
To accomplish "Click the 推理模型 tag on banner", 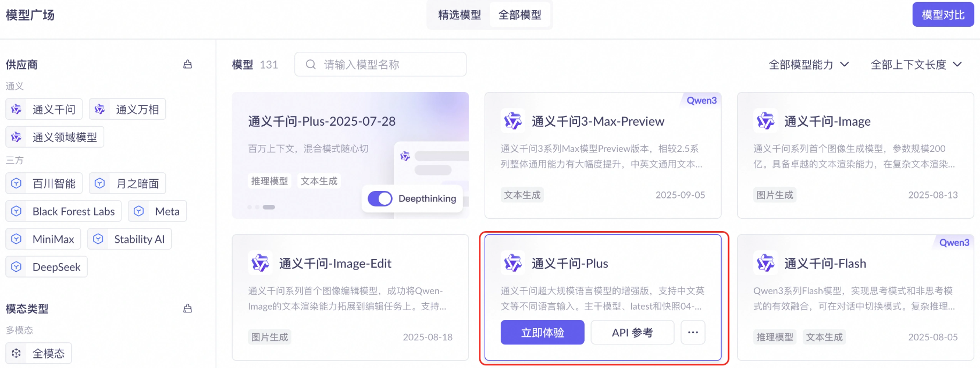I will pyautogui.click(x=270, y=181).
